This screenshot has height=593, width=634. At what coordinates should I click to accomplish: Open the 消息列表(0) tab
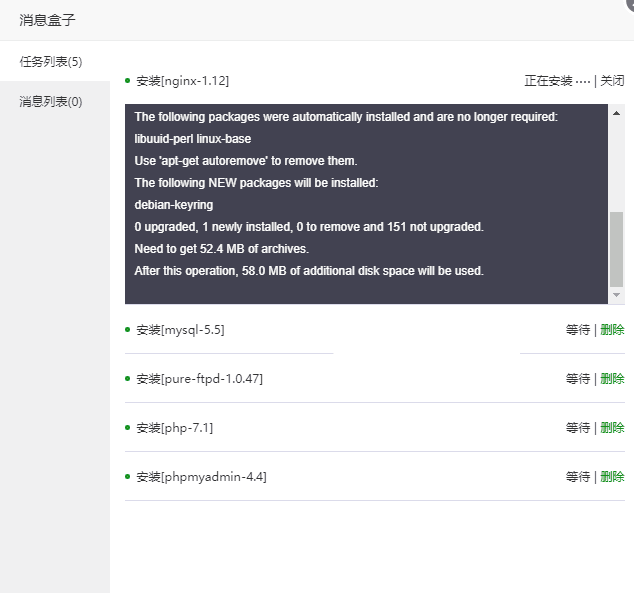pyautogui.click(x=51, y=102)
